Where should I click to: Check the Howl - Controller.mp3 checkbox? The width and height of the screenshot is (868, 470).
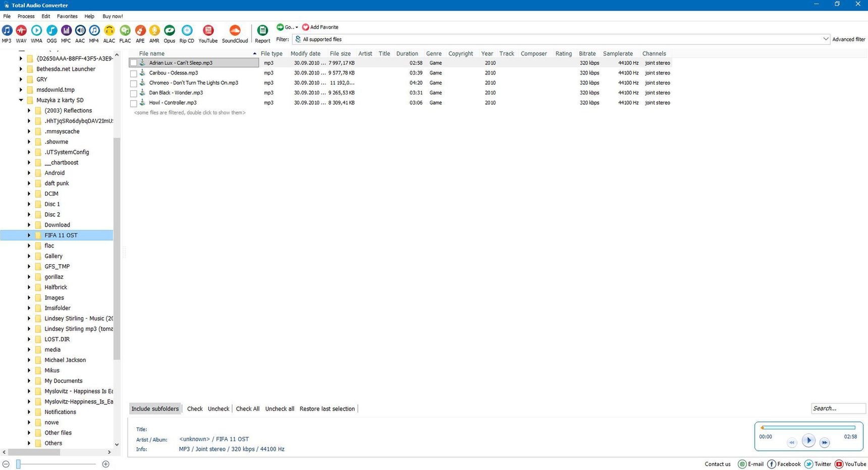(x=134, y=103)
